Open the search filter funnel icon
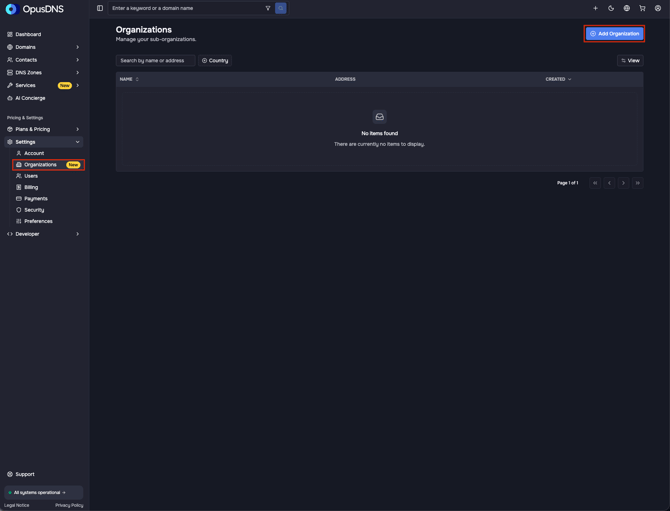Screen dimensions: 670x511 click(x=268, y=8)
